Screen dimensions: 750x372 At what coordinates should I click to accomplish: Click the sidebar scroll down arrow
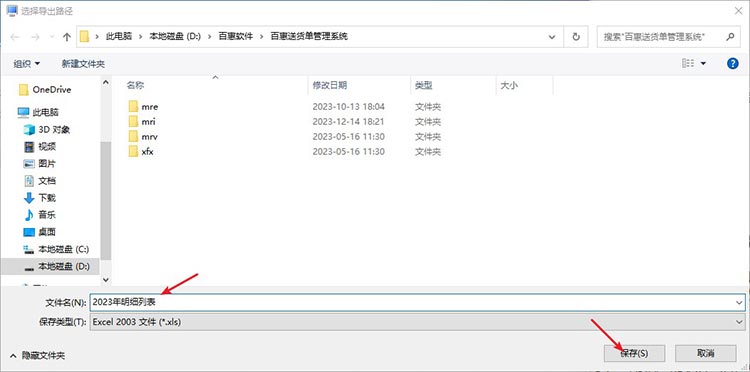pyautogui.click(x=106, y=280)
